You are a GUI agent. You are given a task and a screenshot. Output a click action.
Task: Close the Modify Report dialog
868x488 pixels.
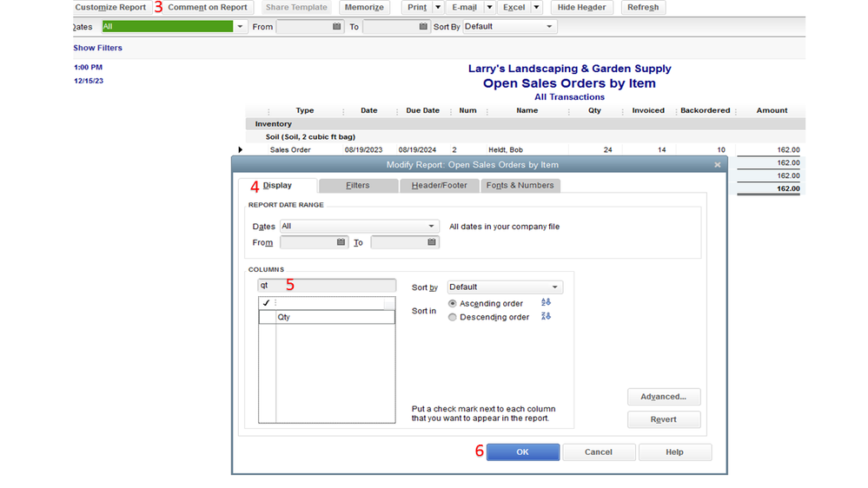718,165
